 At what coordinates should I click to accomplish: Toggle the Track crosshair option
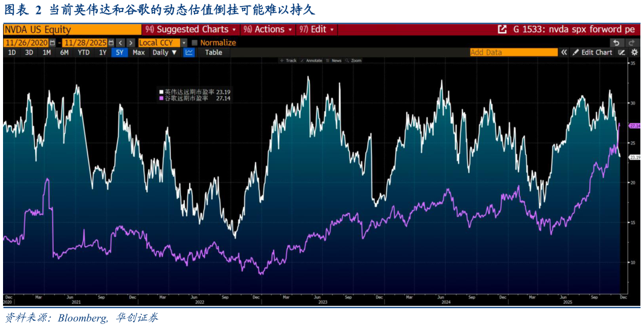coord(289,60)
